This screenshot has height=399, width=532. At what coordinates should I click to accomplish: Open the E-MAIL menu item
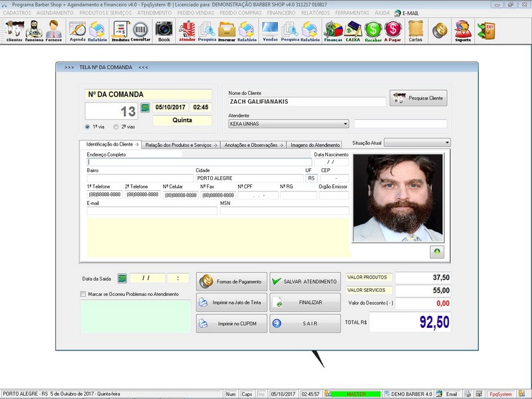(407, 13)
